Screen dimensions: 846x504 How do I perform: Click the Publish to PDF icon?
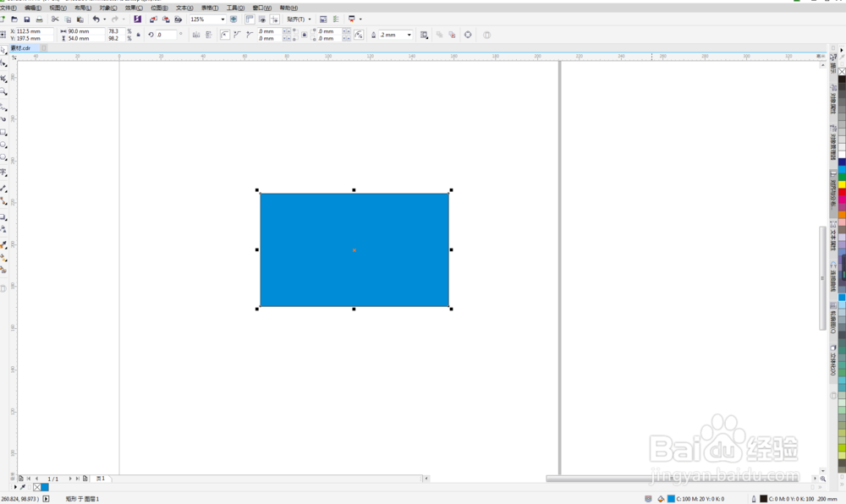[x=179, y=19]
